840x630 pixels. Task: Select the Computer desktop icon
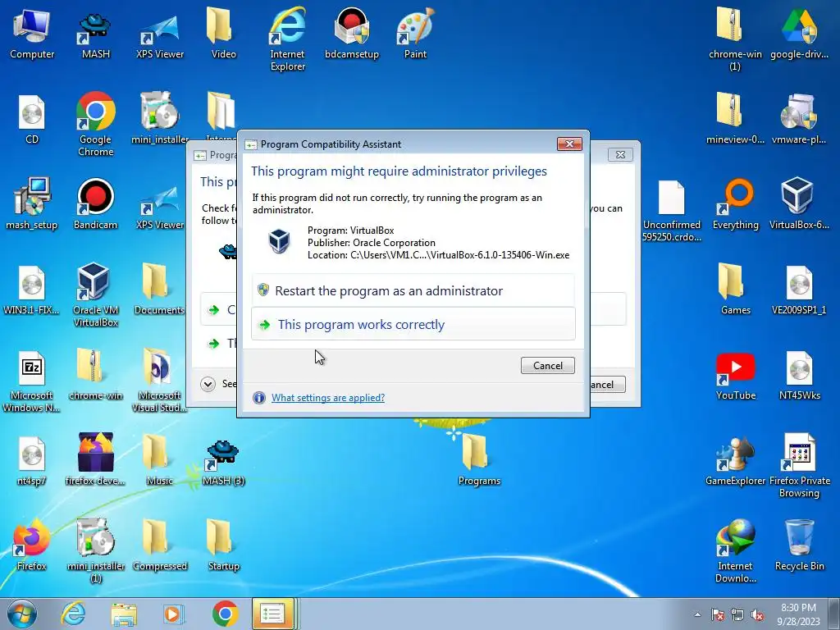click(32, 34)
